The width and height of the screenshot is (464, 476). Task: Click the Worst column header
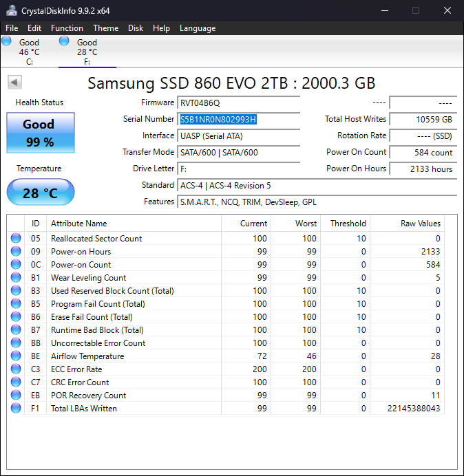point(295,224)
